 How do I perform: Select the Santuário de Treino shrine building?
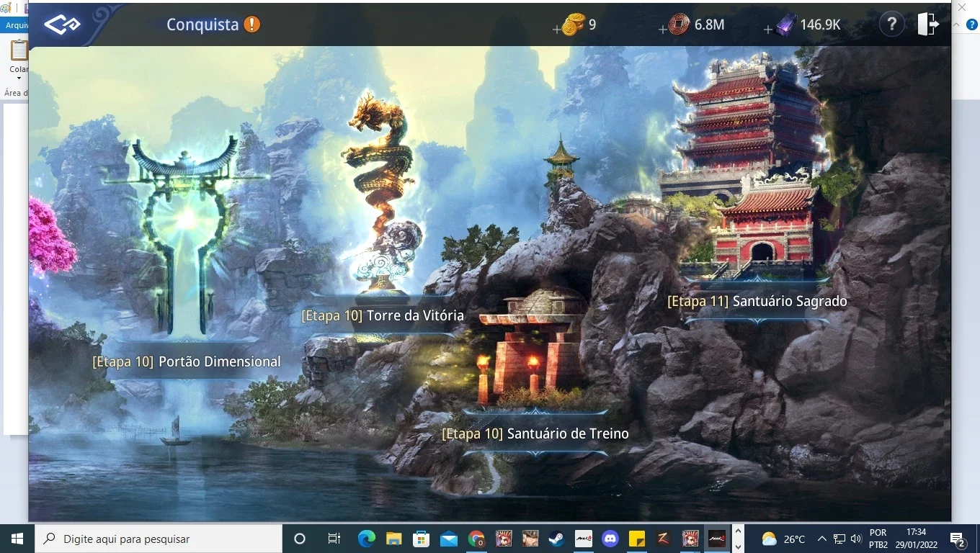coord(533,346)
